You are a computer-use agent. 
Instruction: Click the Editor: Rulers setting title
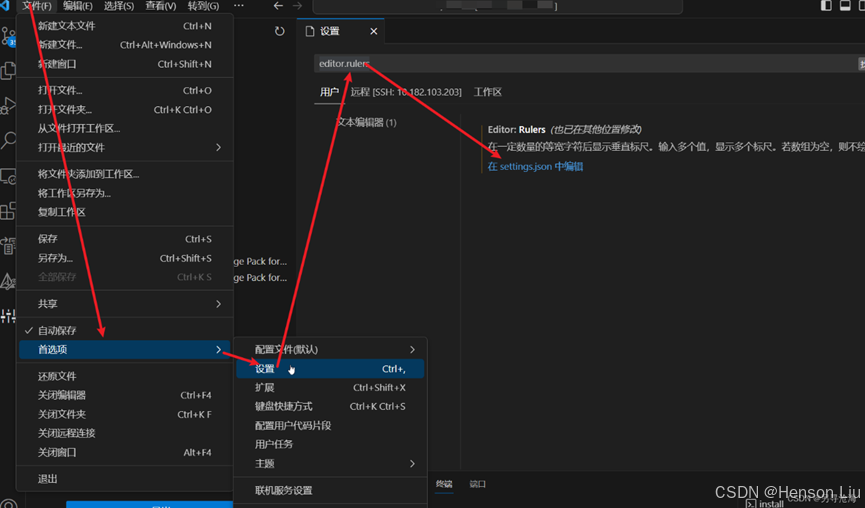(516, 130)
